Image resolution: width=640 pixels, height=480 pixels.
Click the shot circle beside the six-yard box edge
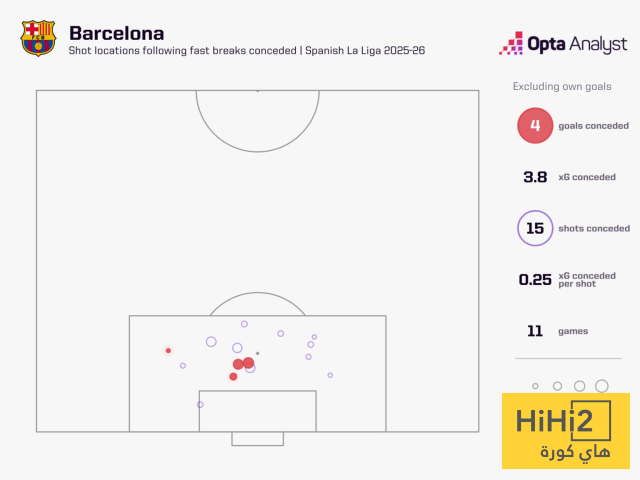tap(200, 405)
